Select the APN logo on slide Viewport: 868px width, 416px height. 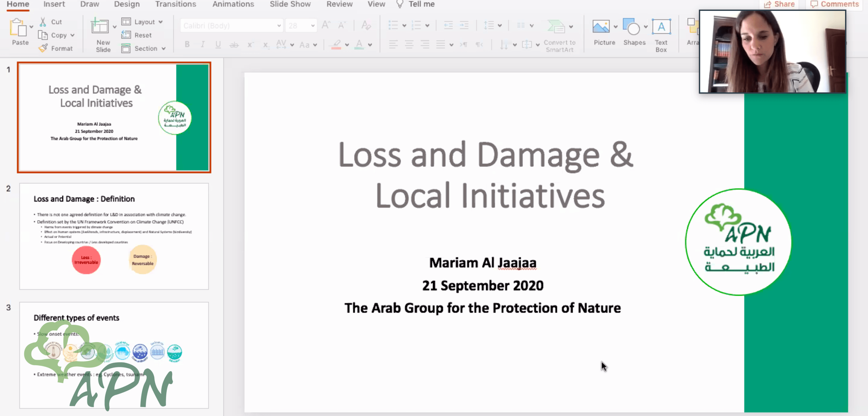tap(738, 242)
